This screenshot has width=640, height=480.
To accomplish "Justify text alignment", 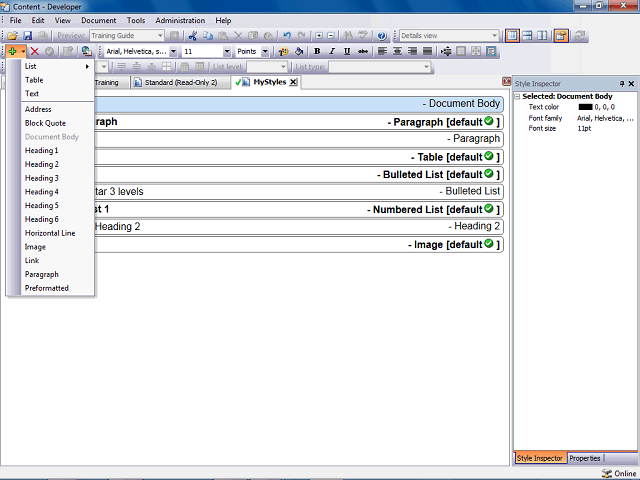I will [427, 51].
